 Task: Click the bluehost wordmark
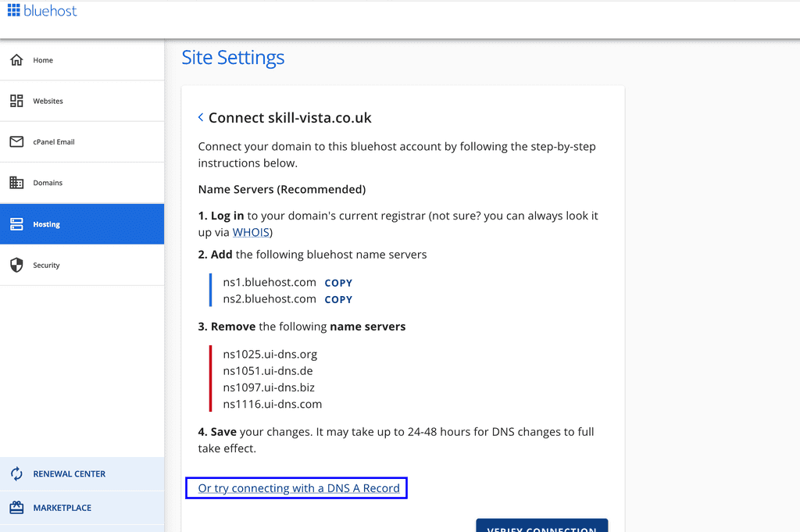pos(50,11)
